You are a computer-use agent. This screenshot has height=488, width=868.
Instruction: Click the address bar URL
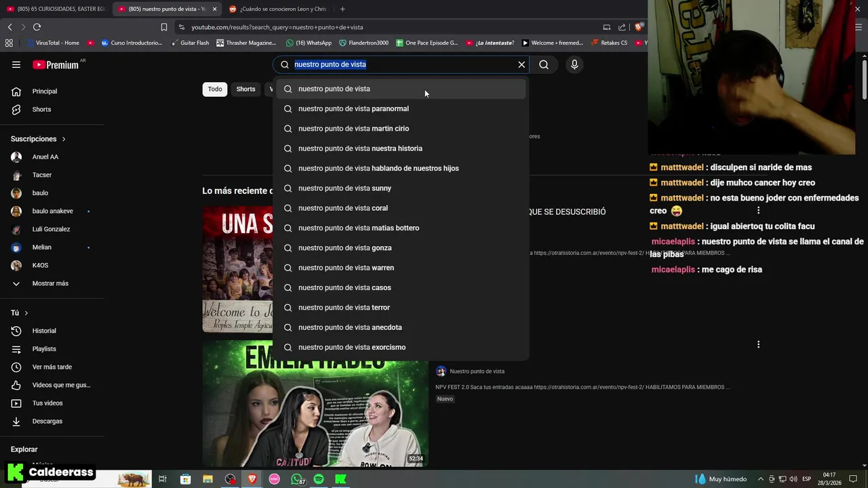coord(277,27)
